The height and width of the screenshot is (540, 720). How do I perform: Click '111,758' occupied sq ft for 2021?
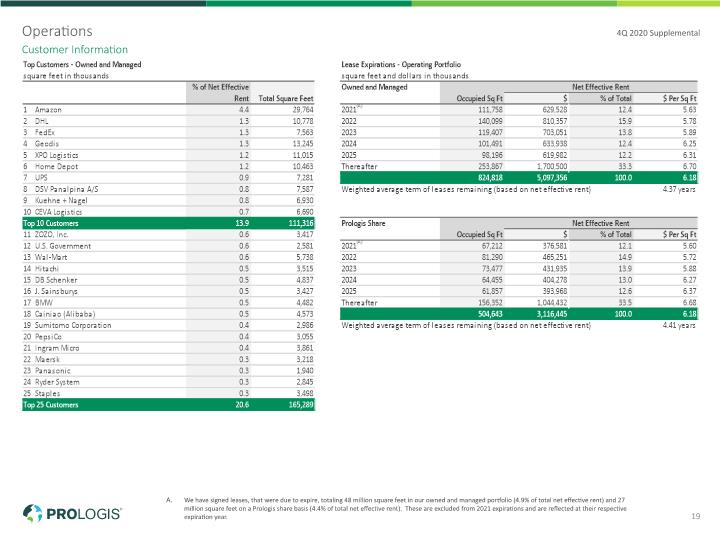490,110
